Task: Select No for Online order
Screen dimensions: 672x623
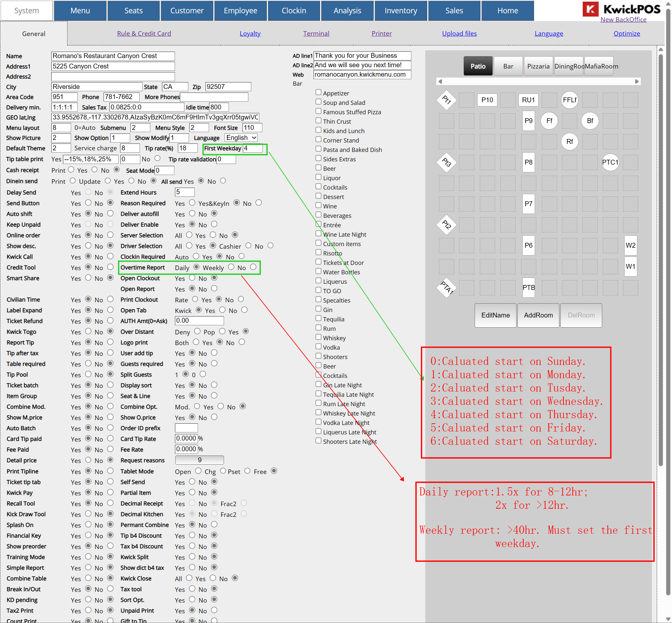Action: [x=110, y=235]
